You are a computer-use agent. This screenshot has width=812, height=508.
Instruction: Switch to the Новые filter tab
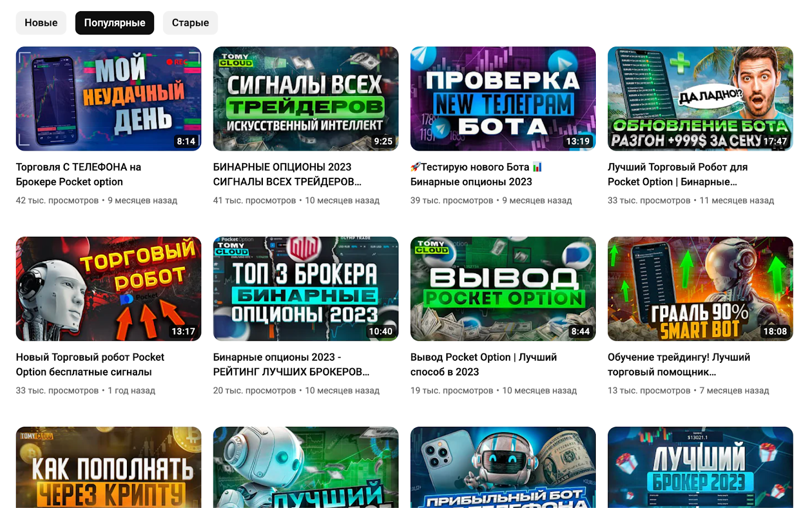(41, 23)
